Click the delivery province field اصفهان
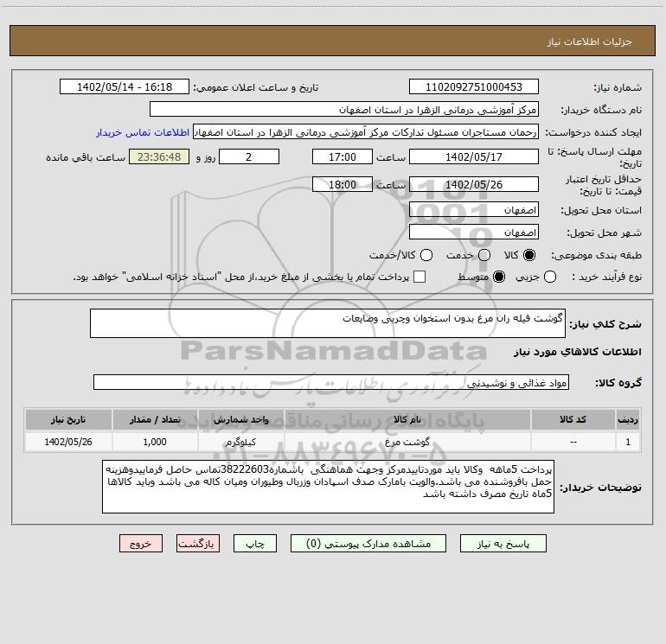The image size is (666, 644). pos(474,210)
